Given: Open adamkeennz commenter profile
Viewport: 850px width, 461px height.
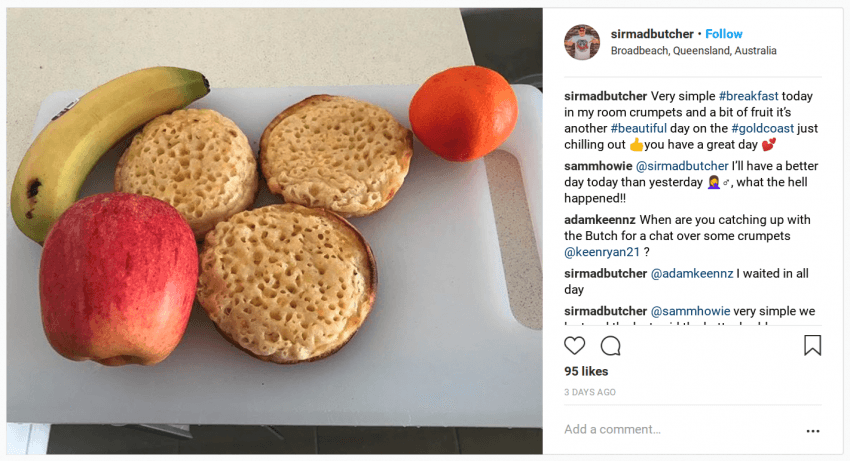Looking at the screenshot, I should pos(600,220).
